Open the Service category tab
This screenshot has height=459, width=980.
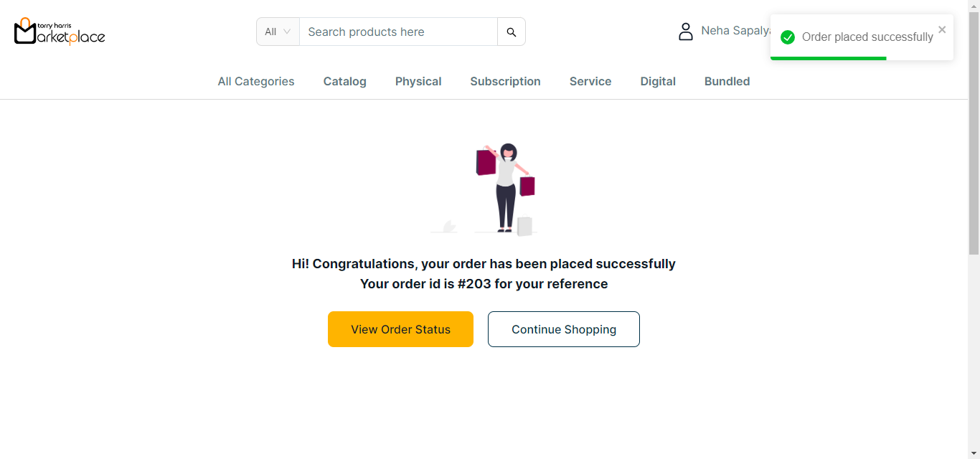[590, 82]
